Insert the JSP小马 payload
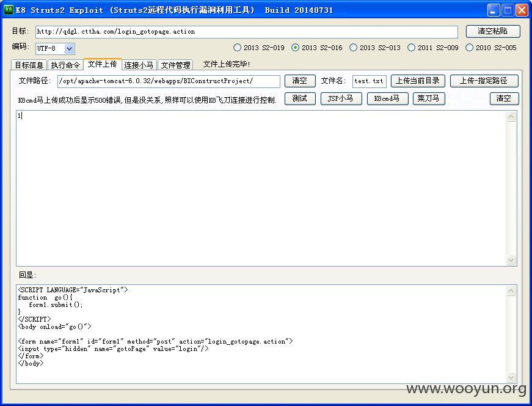Image resolution: width=532 pixels, height=406 pixels. click(x=341, y=98)
